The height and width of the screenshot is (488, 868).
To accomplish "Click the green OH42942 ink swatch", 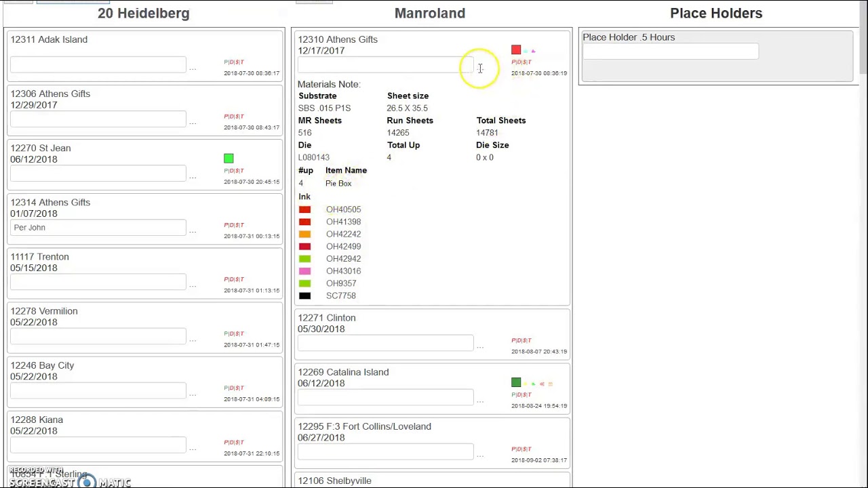I will (304, 258).
